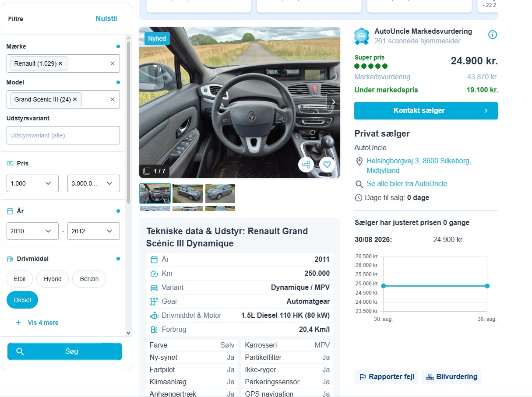This screenshot has width=532, height=397.
Task: Click fuel pump icon in Forbrug row
Action: [154, 330]
